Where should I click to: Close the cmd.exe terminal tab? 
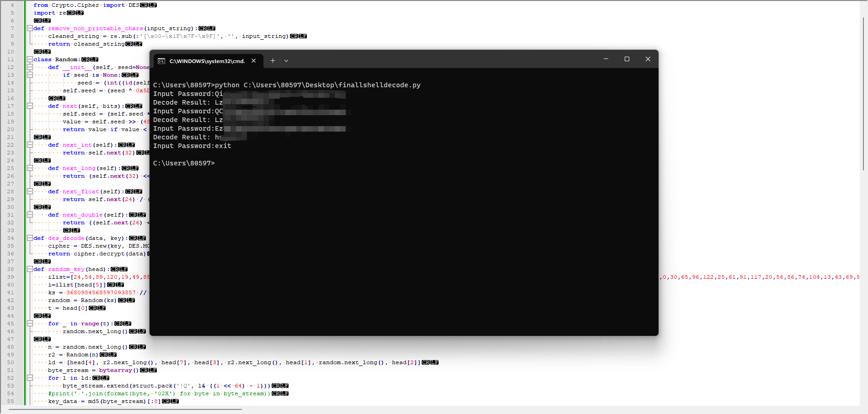click(254, 61)
